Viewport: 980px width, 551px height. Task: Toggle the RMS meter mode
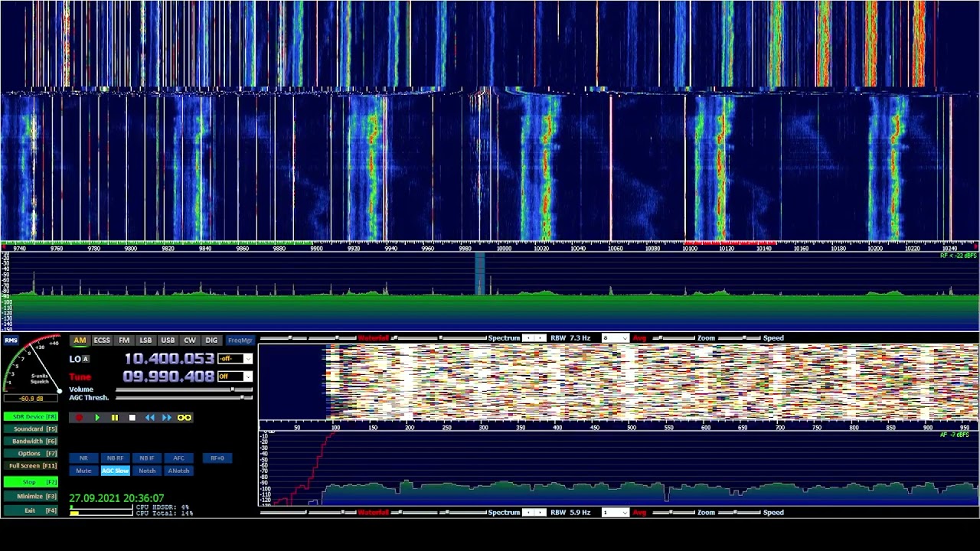11,341
